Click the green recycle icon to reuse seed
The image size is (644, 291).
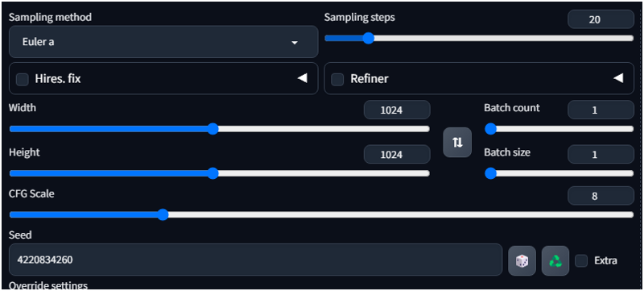(x=555, y=260)
